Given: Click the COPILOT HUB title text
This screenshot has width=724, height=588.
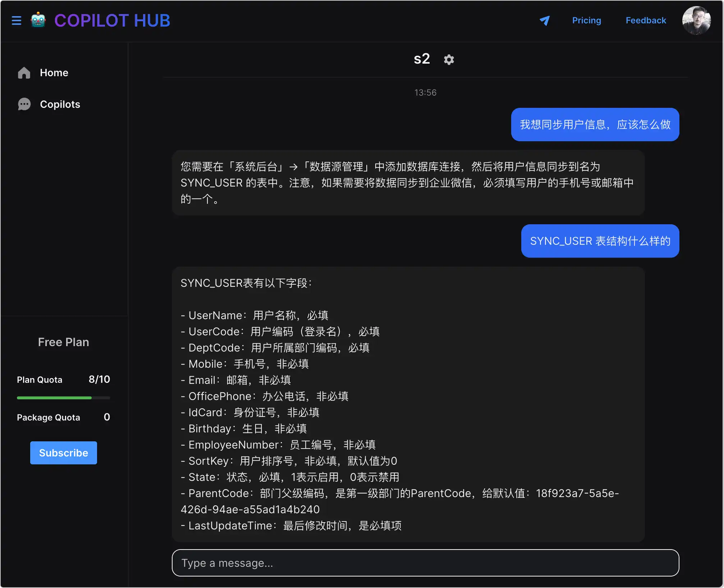Looking at the screenshot, I should (x=112, y=20).
